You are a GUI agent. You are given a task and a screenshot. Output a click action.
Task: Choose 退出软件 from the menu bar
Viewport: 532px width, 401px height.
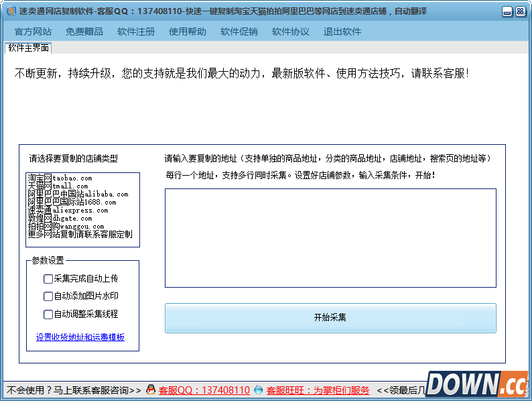click(342, 32)
